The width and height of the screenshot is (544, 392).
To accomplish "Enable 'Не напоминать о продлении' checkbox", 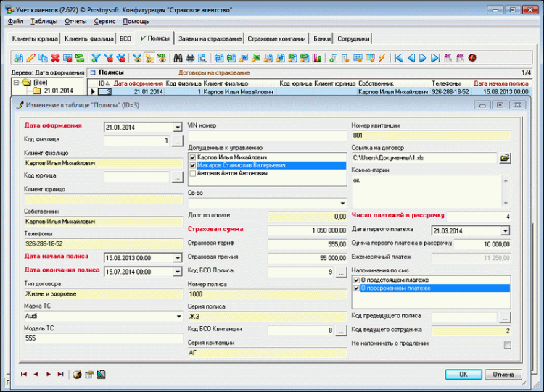I will click(507, 344).
